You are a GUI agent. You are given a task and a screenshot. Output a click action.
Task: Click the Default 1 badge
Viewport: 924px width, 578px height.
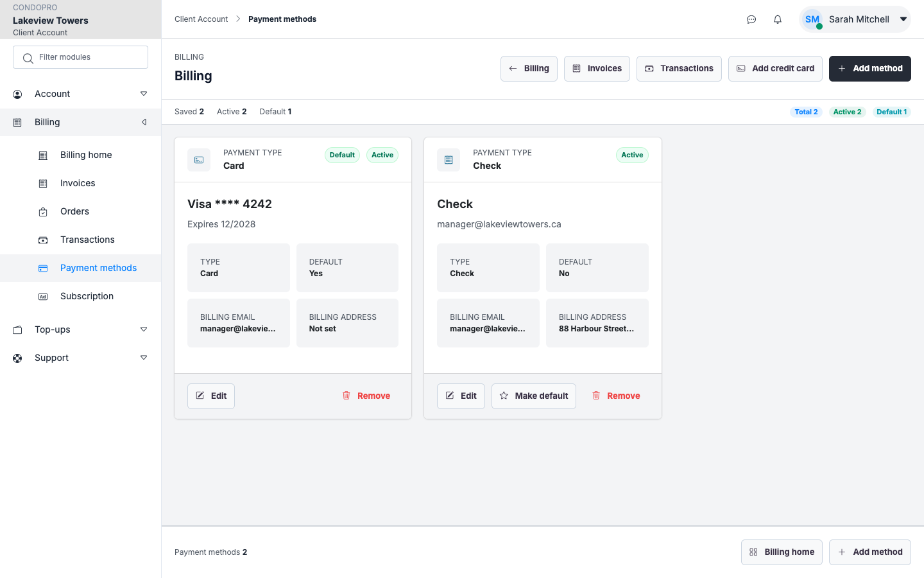pyautogui.click(x=892, y=112)
